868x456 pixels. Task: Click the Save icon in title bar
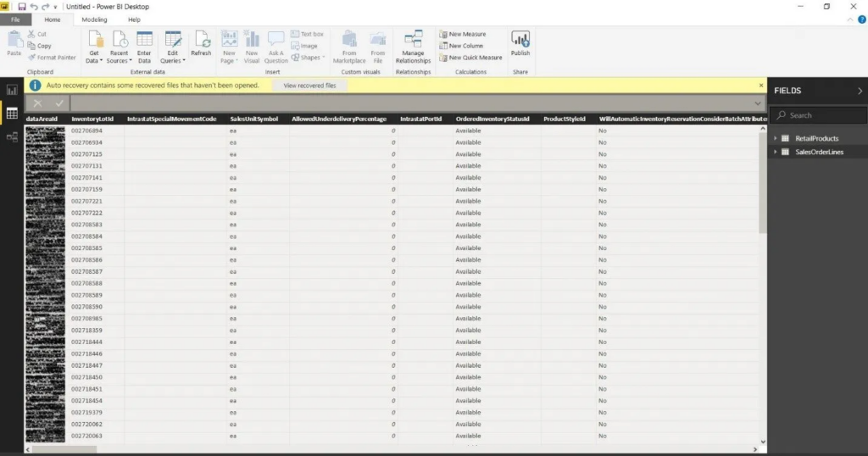pos(21,7)
